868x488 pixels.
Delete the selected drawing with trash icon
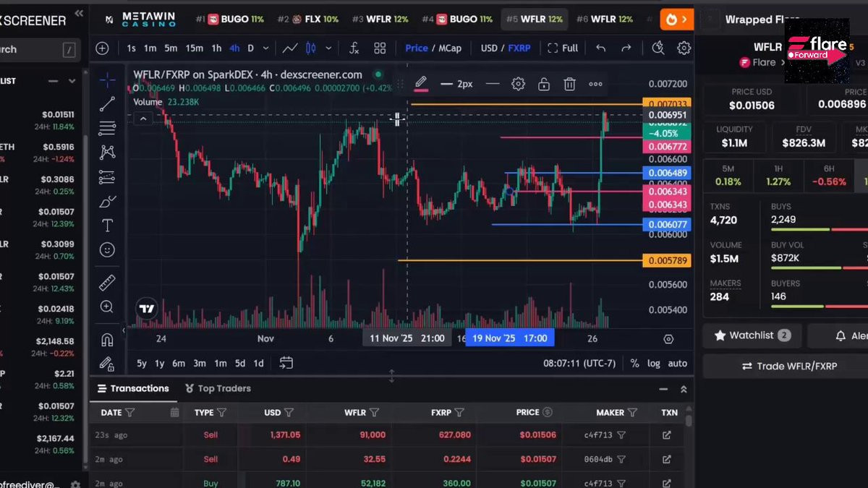pos(570,84)
